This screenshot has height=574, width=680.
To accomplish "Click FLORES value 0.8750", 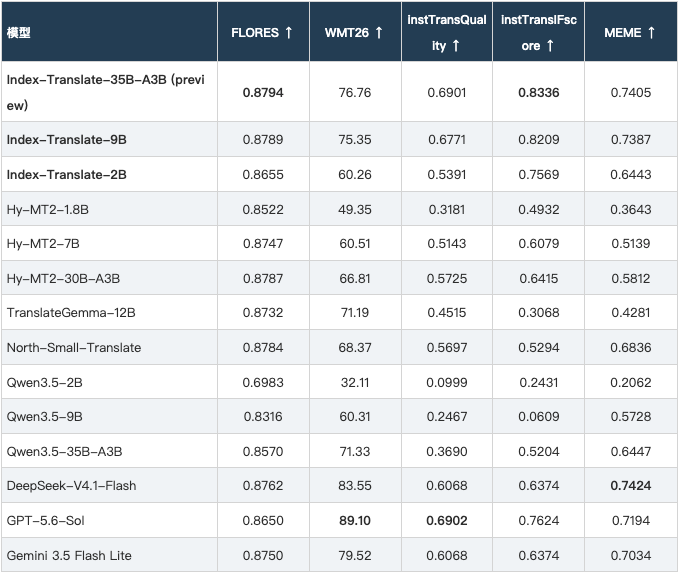I will coord(263,555).
